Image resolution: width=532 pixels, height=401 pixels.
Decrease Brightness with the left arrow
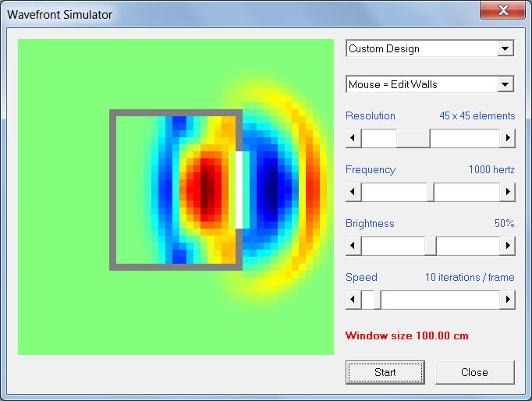[353, 246]
